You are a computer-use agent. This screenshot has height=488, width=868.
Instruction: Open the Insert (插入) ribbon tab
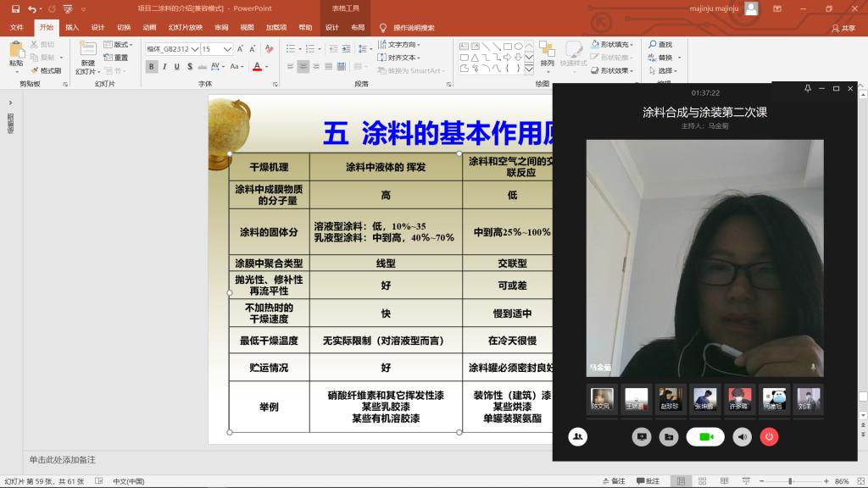coord(72,27)
